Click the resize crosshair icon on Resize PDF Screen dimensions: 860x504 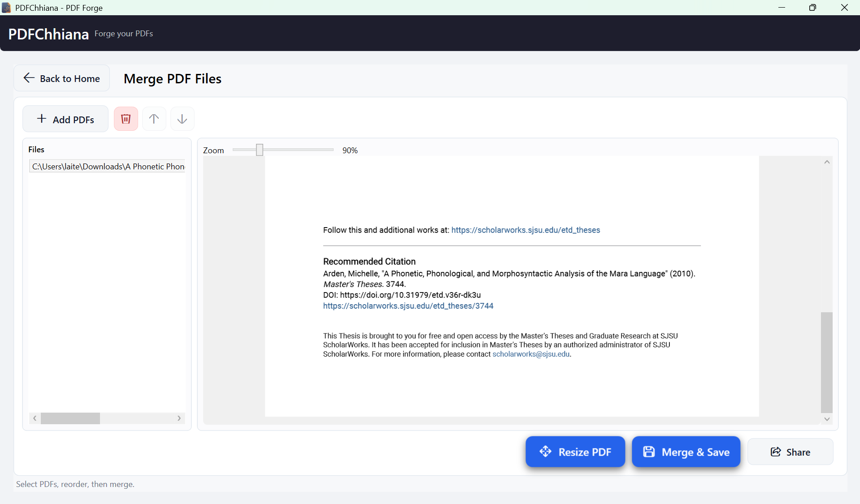click(x=546, y=452)
